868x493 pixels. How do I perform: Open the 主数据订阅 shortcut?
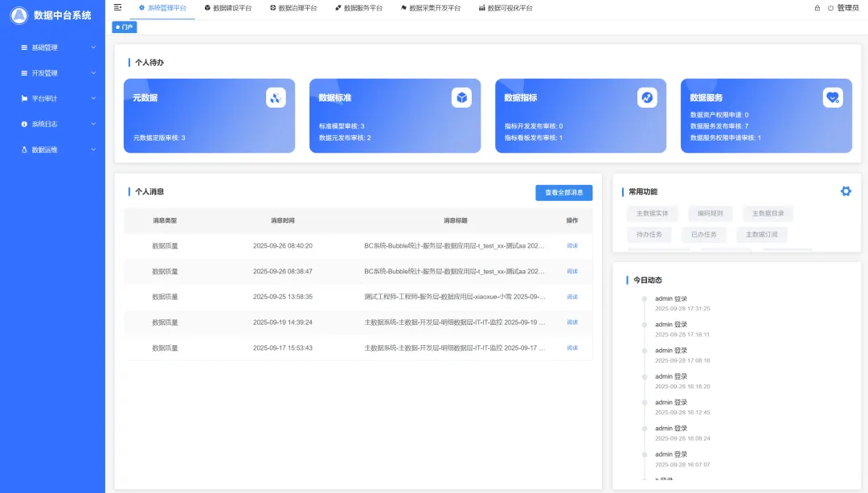[762, 235]
